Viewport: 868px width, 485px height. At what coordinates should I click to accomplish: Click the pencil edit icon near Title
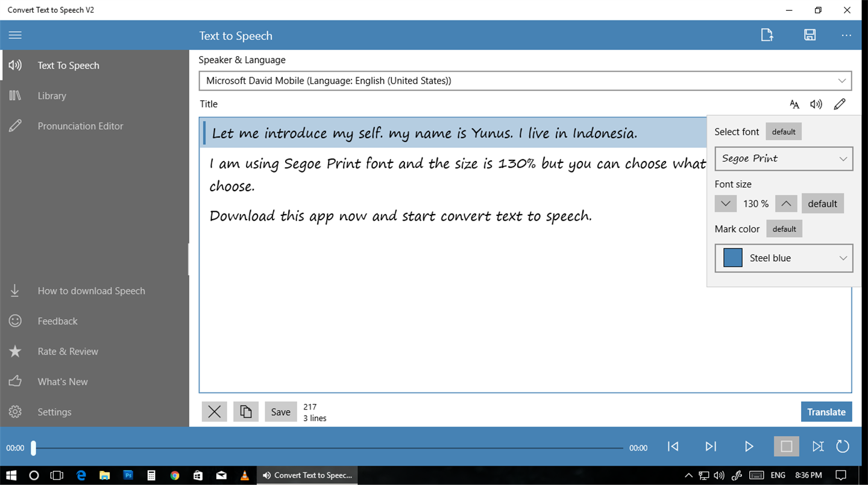coord(840,104)
